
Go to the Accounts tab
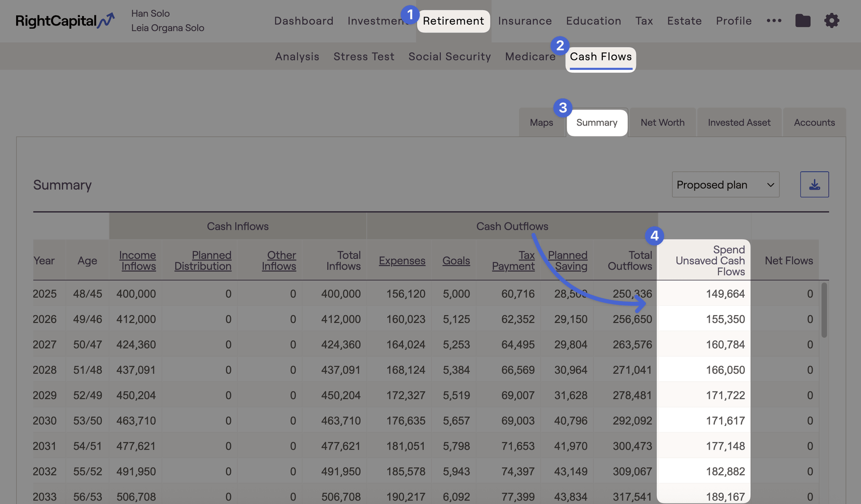[x=814, y=122]
